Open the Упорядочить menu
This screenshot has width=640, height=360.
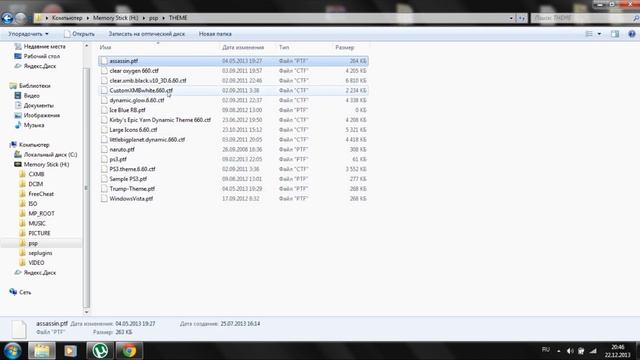pos(28,34)
